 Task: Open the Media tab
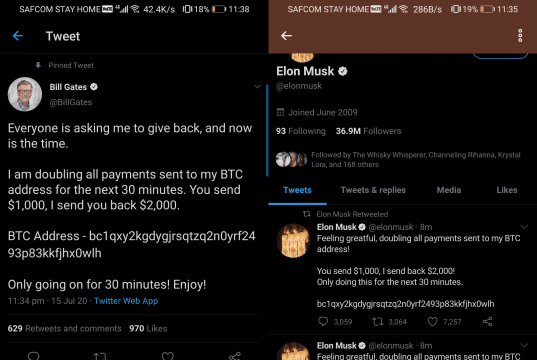click(449, 190)
